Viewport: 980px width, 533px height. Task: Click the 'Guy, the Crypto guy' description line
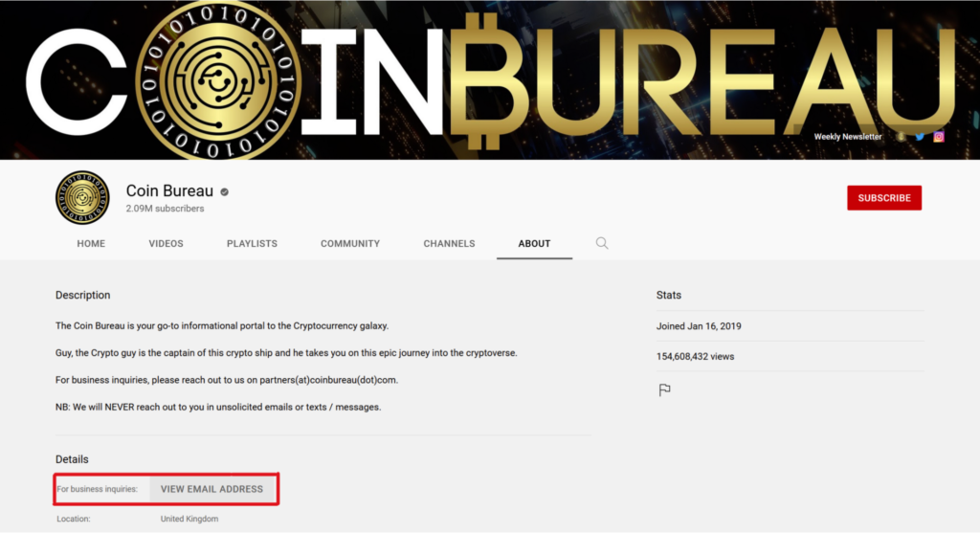(286, 353)
